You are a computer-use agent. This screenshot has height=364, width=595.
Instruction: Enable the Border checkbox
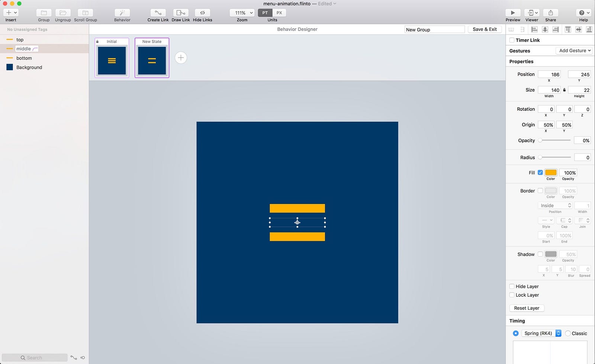(x=540, y=191)
